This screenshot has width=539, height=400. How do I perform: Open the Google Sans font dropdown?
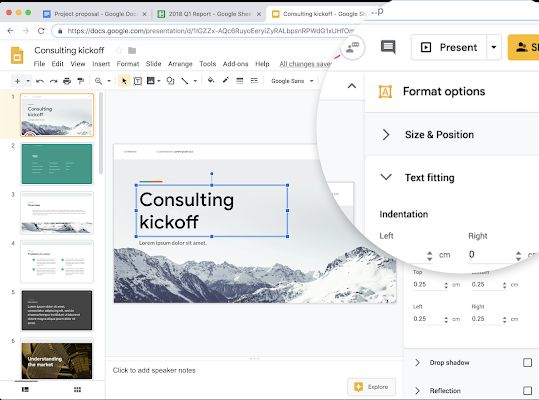292,81
